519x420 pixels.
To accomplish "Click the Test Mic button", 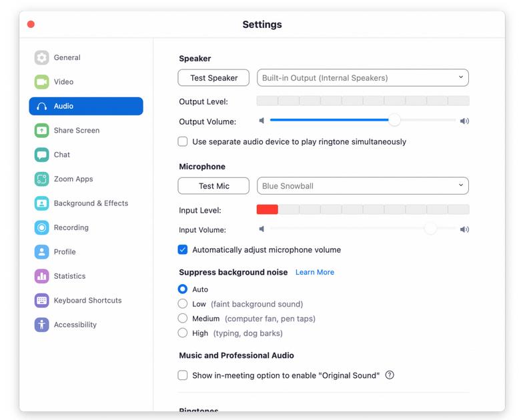I will click(213, 186).
